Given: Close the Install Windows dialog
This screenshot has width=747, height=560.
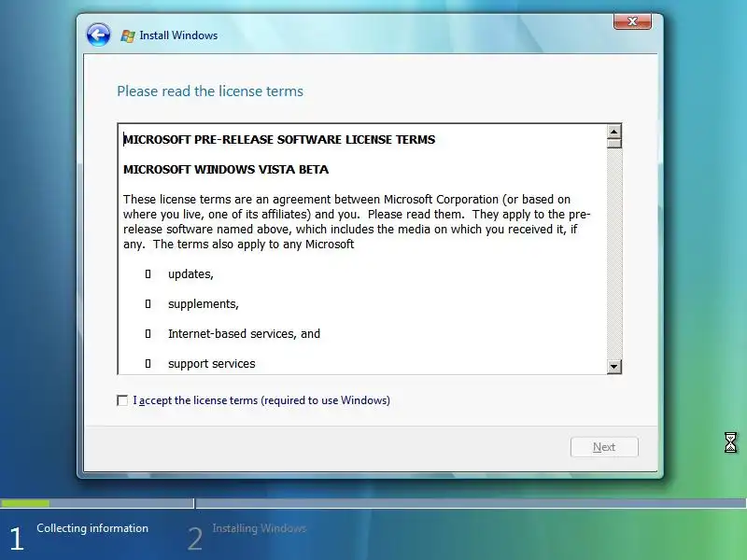Looking at the screenshot, I should click(632, 21).
